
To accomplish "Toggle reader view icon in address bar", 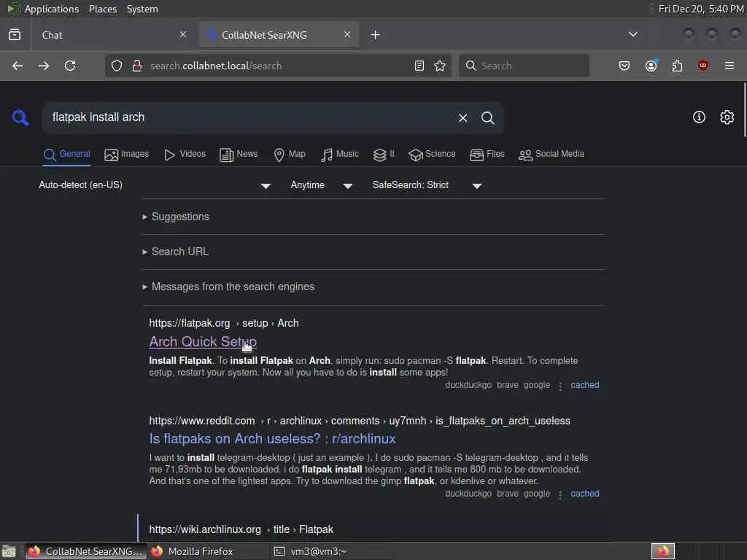I will 419,66.
